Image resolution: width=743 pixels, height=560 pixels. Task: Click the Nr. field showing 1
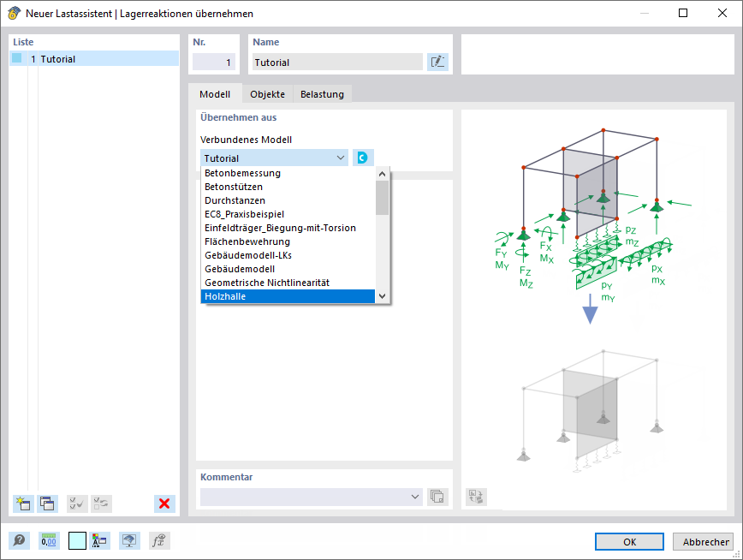214,63
